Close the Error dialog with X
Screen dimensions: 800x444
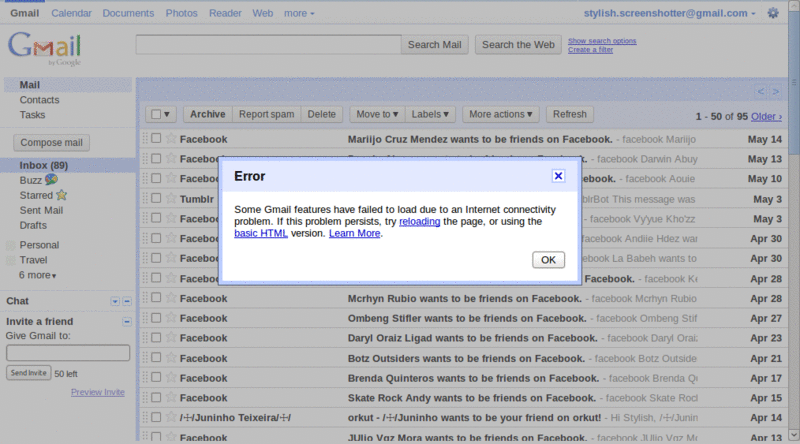(558, 176)
